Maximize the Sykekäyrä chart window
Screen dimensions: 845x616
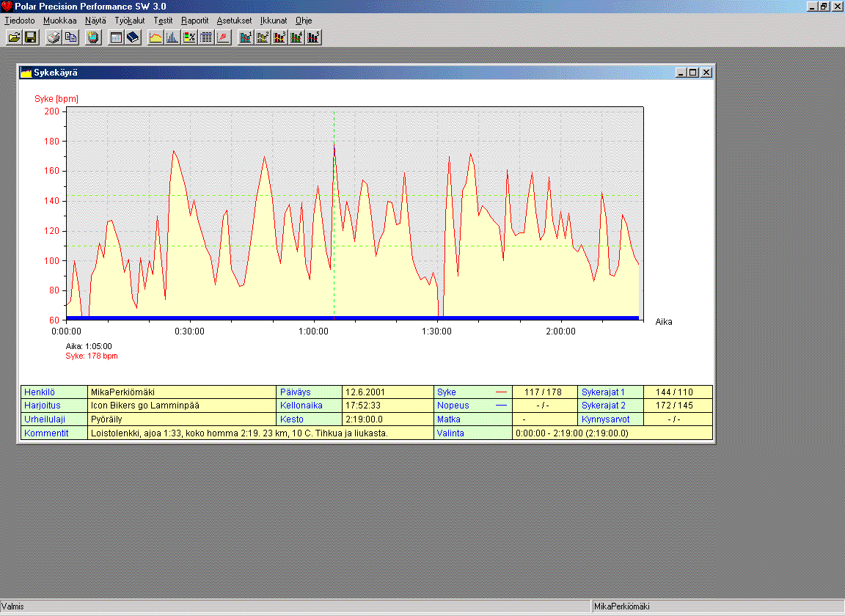click(x=693, y=73)
